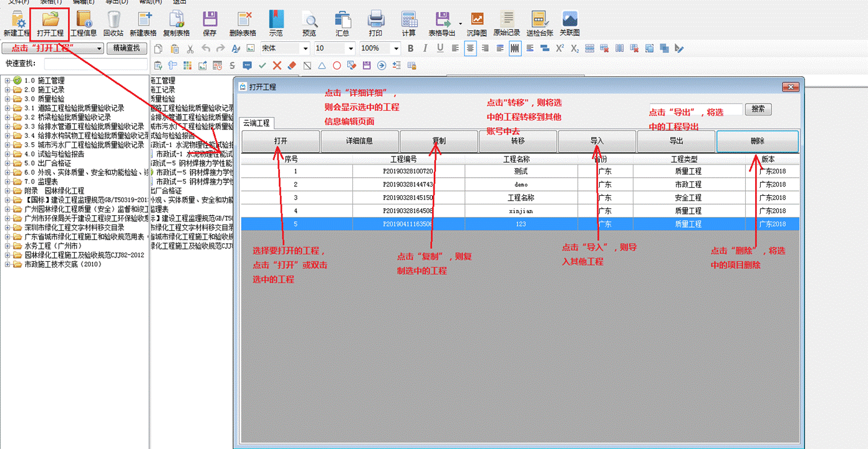Toggle underline formatting
Screen dimensions: 868x449
[x=440, y=48]
